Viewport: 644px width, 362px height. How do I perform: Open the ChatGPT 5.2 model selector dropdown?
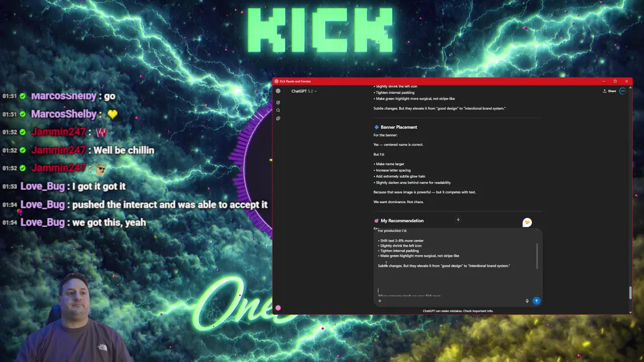coord(304,91)
